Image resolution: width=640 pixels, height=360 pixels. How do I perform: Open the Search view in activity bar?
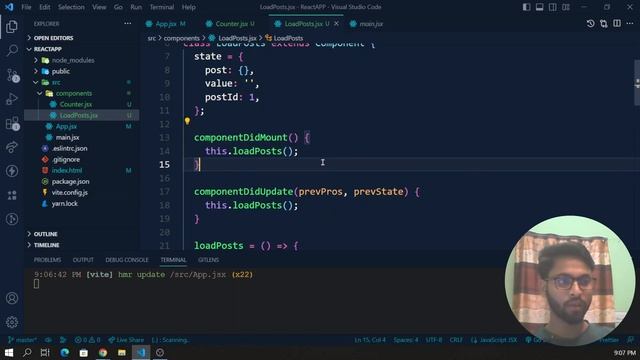12,50
